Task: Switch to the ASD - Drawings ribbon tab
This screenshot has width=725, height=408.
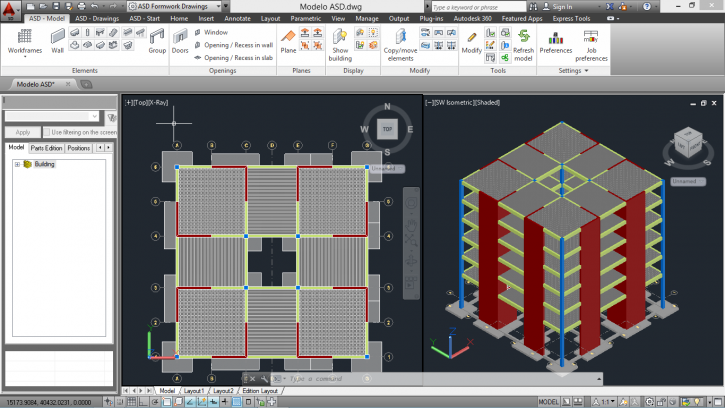Action: 98,18
